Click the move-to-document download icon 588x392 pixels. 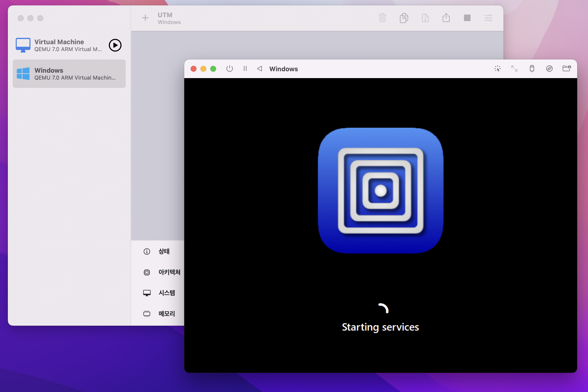tap(425, 18)
